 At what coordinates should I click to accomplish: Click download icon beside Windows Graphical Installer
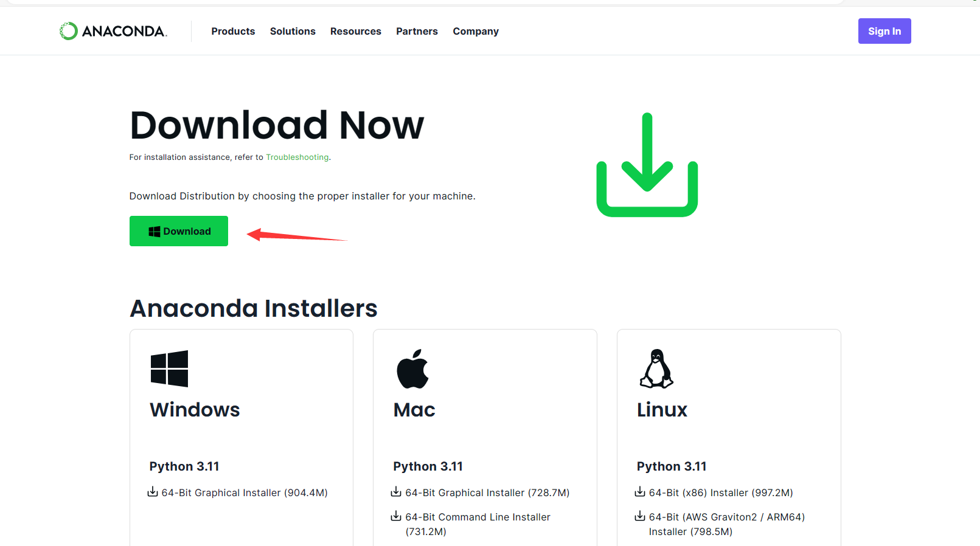153,492
